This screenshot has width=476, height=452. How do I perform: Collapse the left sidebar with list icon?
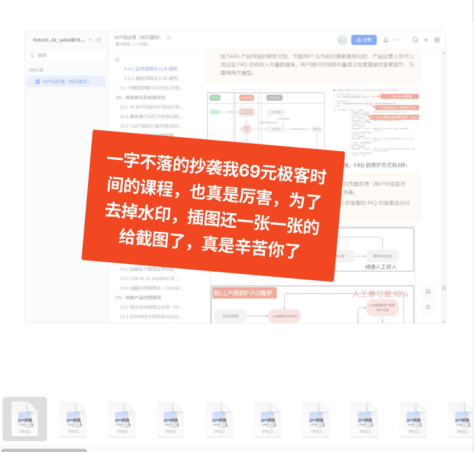pyautogui.click(x=99, y=40)
